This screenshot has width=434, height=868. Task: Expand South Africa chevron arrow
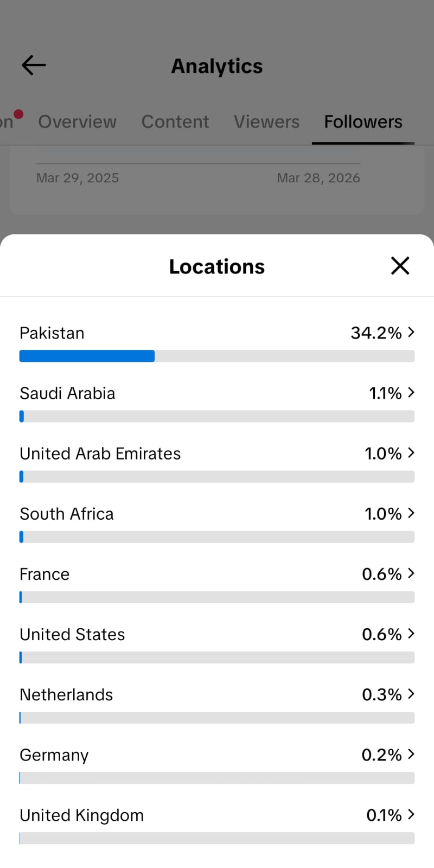pos(411,513)
